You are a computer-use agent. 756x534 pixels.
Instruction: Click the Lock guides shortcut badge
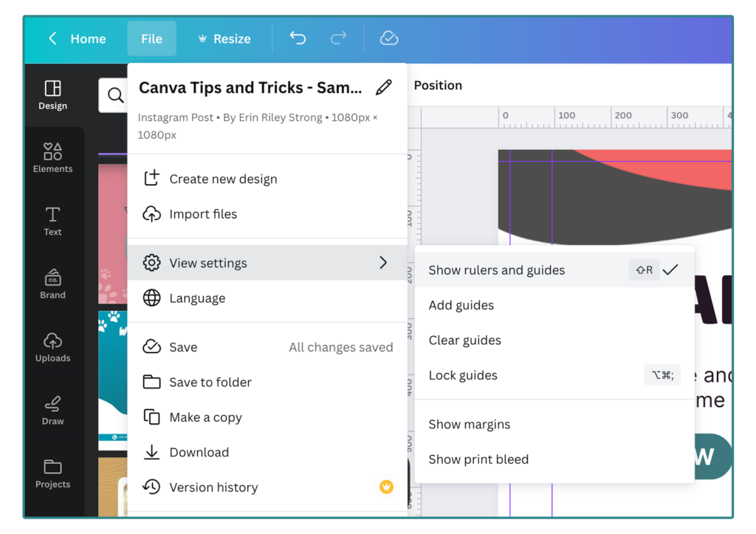[662, 374]
